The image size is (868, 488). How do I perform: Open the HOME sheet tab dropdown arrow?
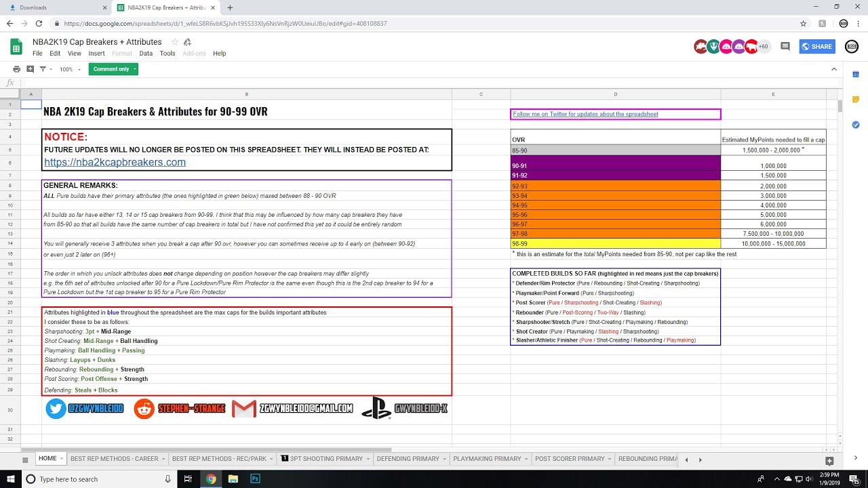tap(62, 459)
